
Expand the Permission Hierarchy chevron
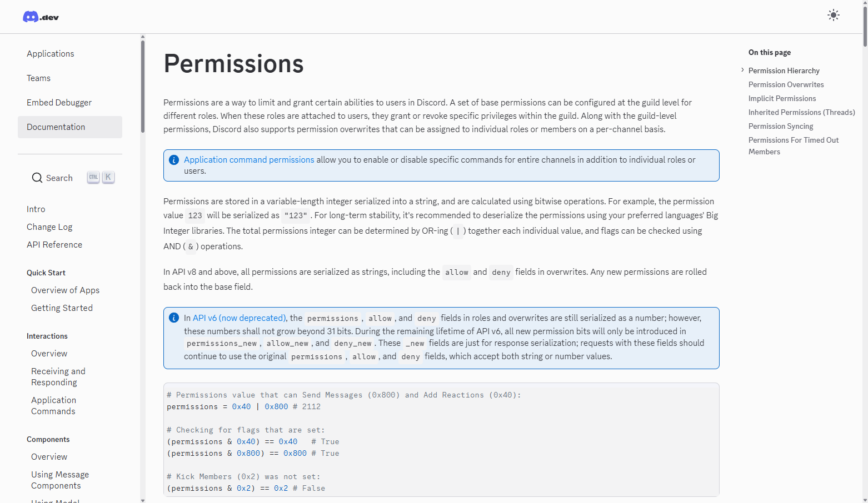pos(742,70)
